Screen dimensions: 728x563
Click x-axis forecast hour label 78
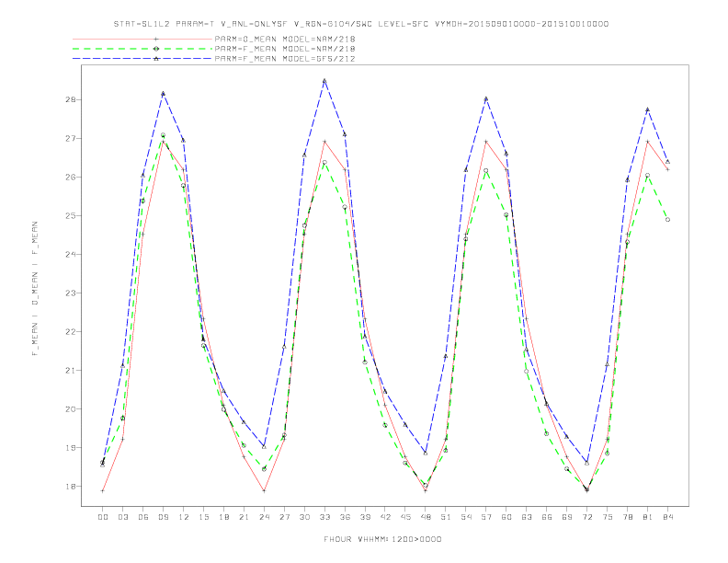point(628,517)
